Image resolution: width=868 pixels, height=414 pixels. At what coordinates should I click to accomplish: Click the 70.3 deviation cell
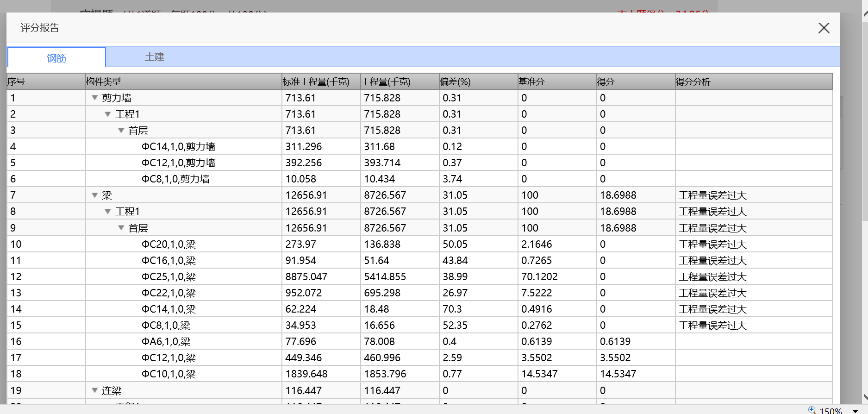pos(479,309)
